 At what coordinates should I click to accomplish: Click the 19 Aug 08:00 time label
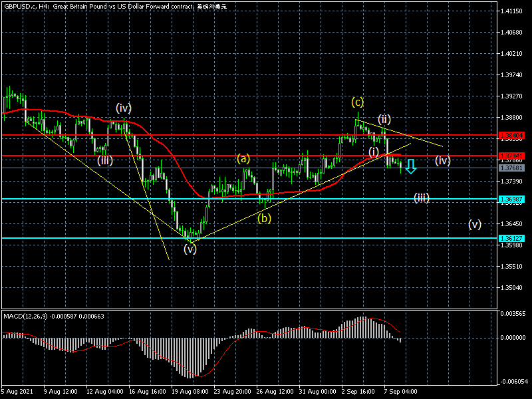(190, 392)
